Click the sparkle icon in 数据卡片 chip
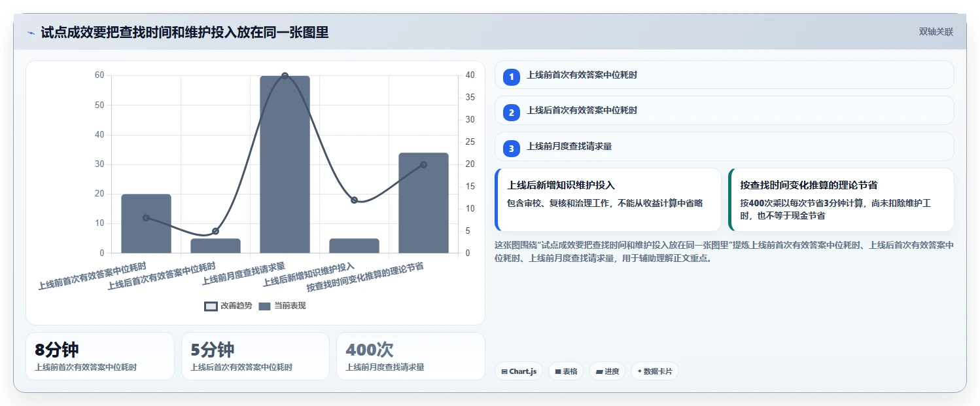Viewport: 980px width, 406px height. click(x=639, y=371)
